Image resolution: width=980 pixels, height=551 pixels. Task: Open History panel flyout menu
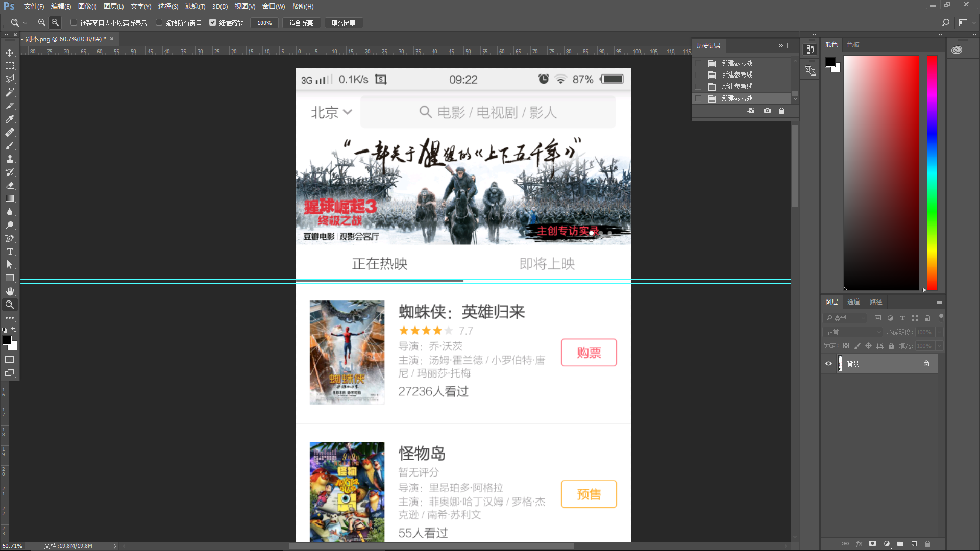[794, 45]
